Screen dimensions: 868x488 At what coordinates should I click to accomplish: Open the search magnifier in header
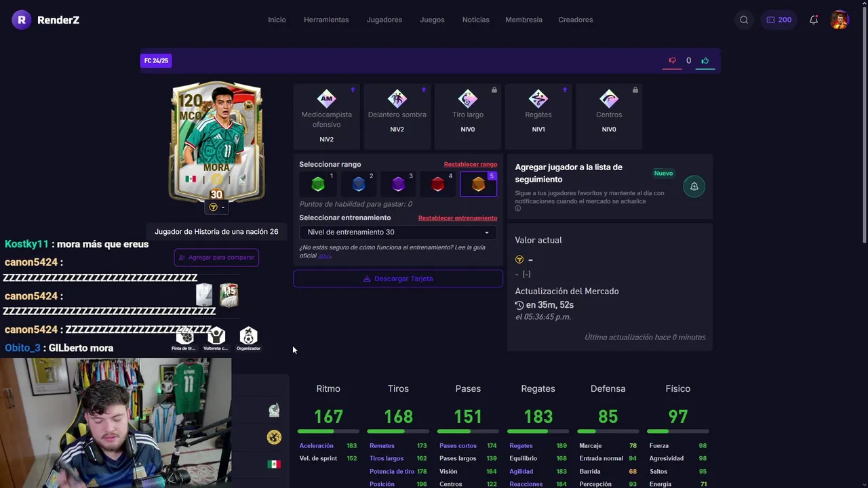[744, 20]
